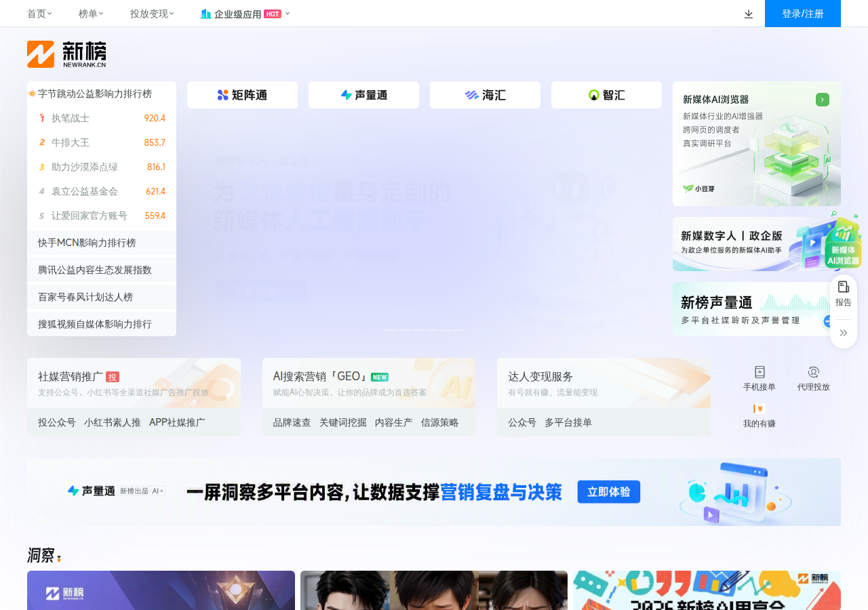
Task: Open 公众号 link under 达人变现服务
Action: pos(522,422)
